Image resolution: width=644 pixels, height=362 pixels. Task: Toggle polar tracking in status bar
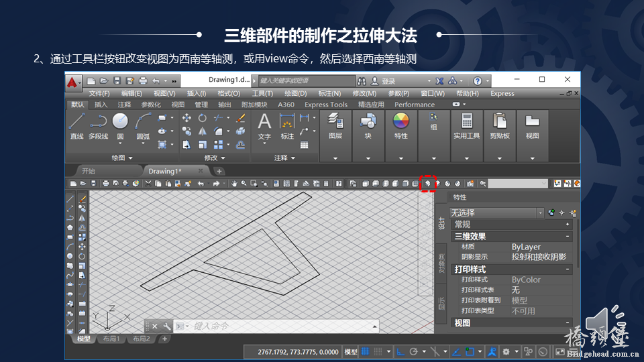click(x=414, y=352)
